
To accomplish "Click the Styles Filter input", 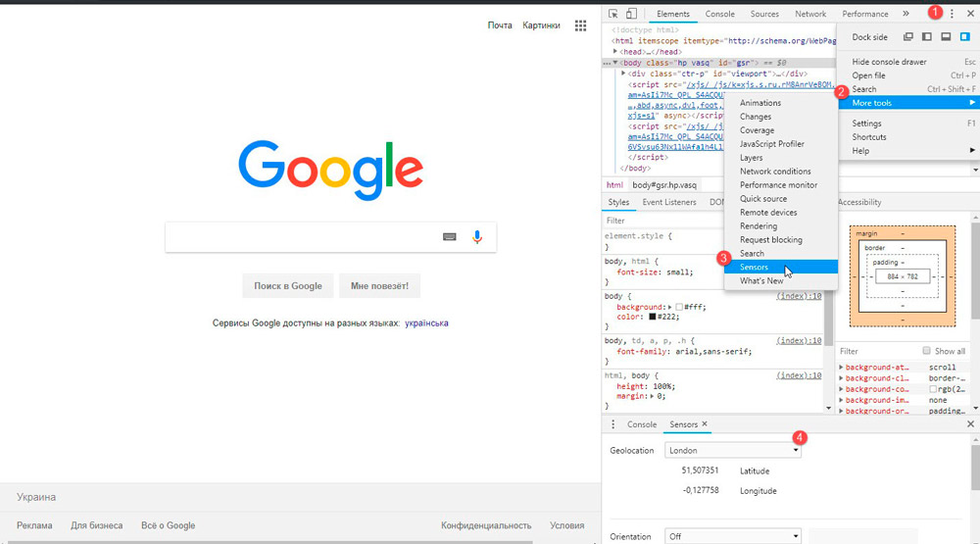I will pos(662,221).
